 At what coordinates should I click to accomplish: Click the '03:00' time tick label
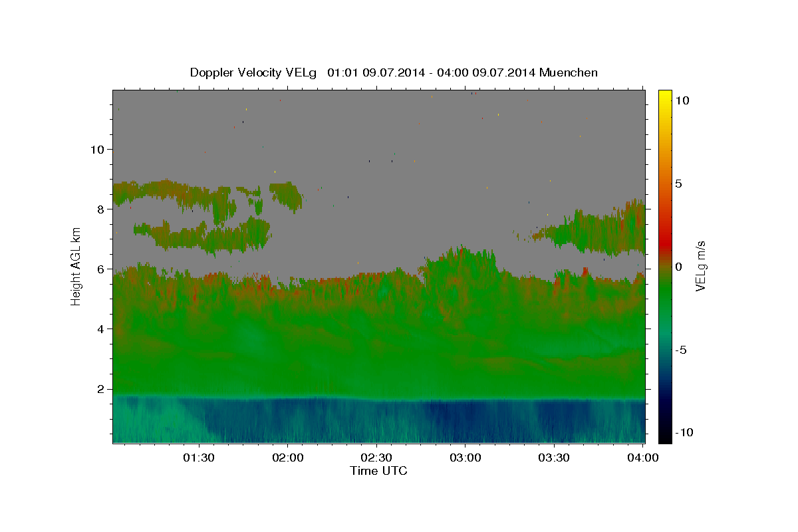point(465,458)
